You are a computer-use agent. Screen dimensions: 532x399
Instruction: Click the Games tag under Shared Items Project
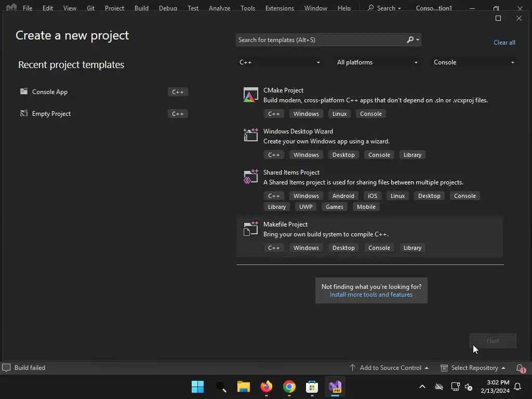coord(334,207)
